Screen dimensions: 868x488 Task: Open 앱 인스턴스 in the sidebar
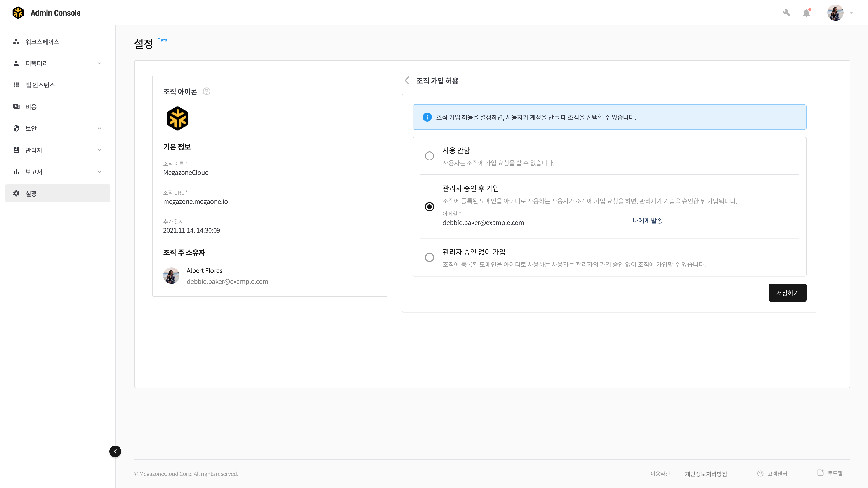(x=58, y=85)
